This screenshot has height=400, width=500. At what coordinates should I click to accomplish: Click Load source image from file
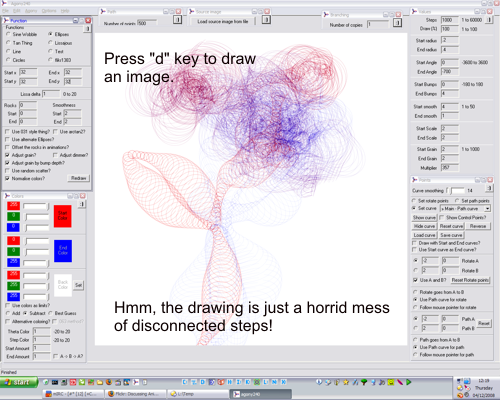click(222, 22)
